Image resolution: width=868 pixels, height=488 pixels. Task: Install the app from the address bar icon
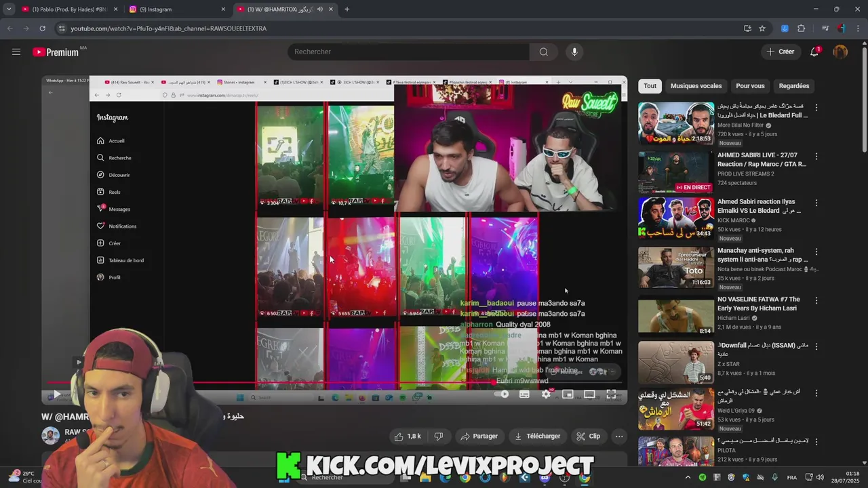click(747, 28)
